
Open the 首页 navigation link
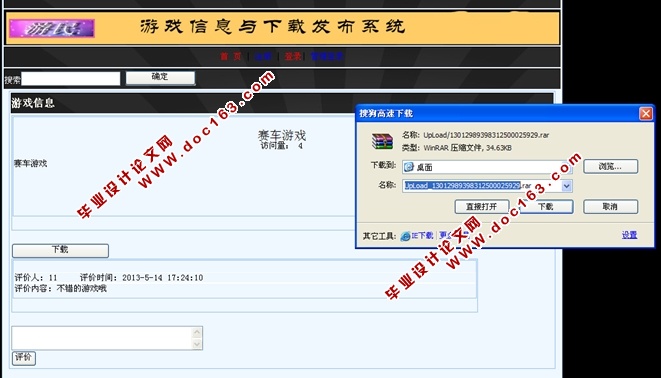(231, 56)
